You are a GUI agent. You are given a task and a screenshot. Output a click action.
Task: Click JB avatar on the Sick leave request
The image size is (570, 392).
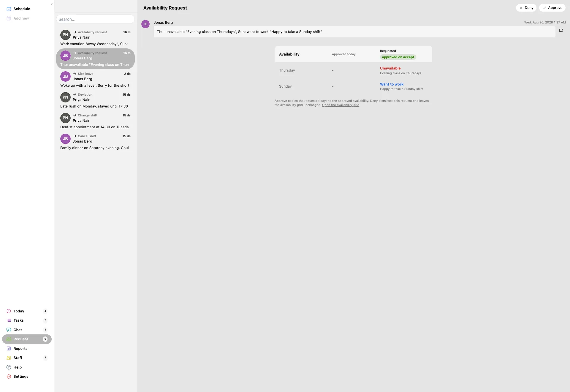click(x=65, y=76)
